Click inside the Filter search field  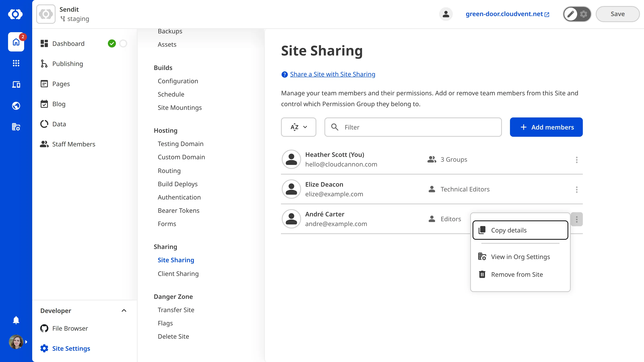point(413,127)
